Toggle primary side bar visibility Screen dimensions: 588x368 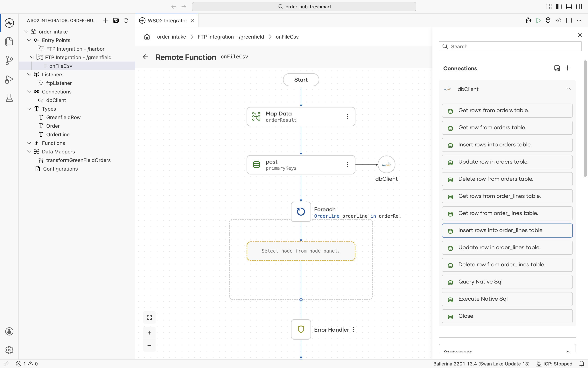click(559, 7)
